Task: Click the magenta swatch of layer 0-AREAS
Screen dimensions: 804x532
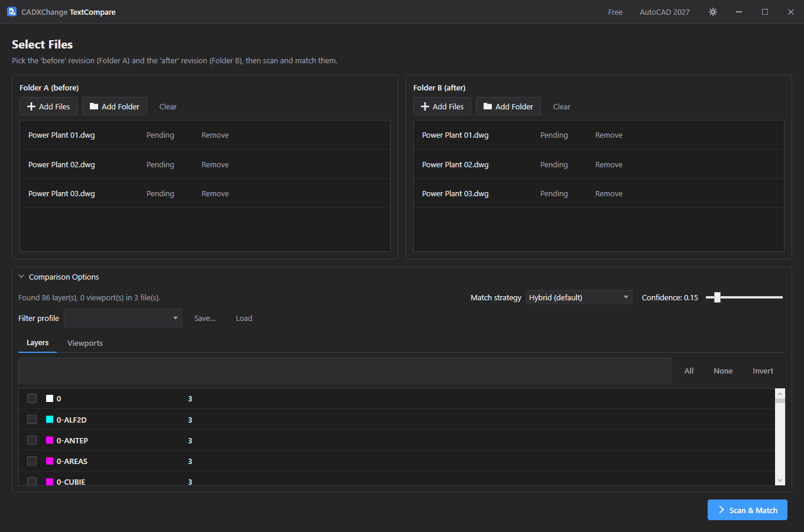Action: (50, 461)
